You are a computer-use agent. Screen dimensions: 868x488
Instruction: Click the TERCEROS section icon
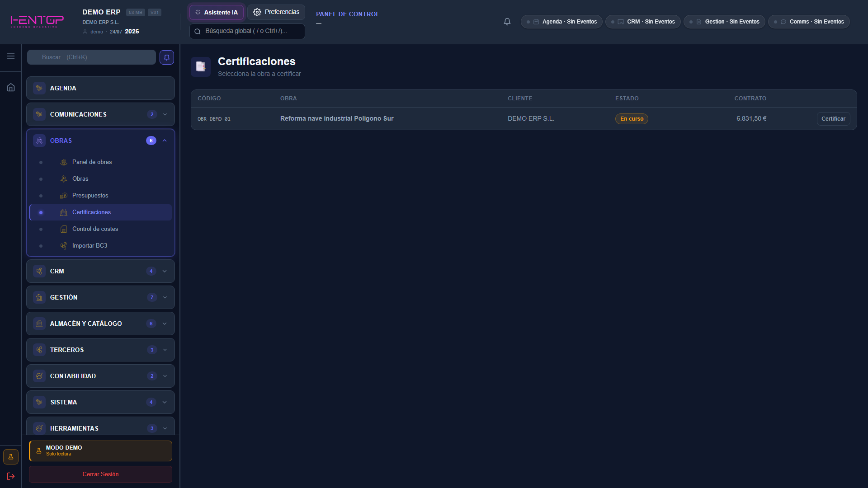tap(39, 350)
